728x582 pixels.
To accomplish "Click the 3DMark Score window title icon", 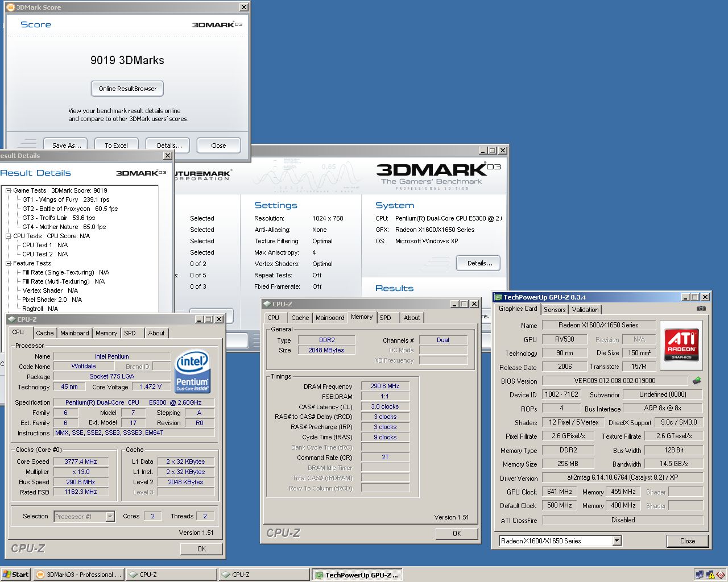I will tap(10, 7).
